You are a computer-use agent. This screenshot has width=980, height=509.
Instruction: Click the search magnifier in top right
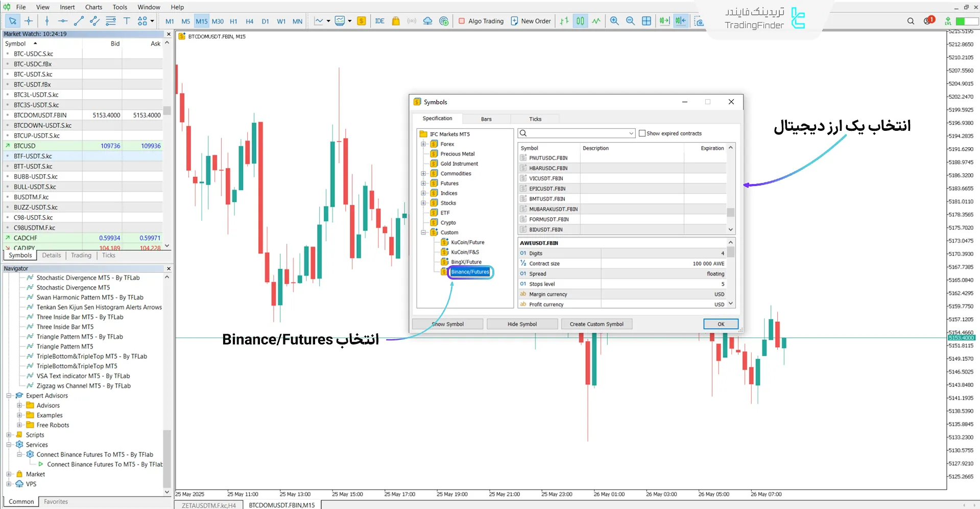[911, 21]
